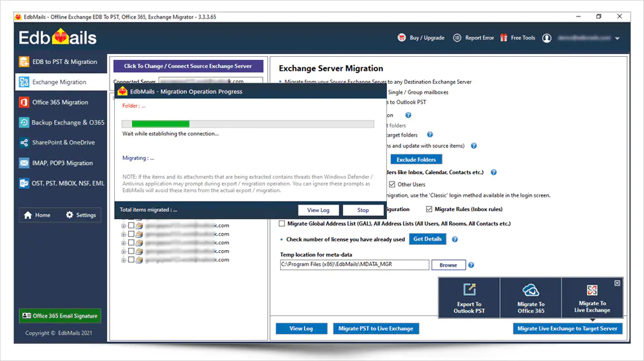Click the green migration progress bar
Screen dimensions: 644x361
(161, 124)
